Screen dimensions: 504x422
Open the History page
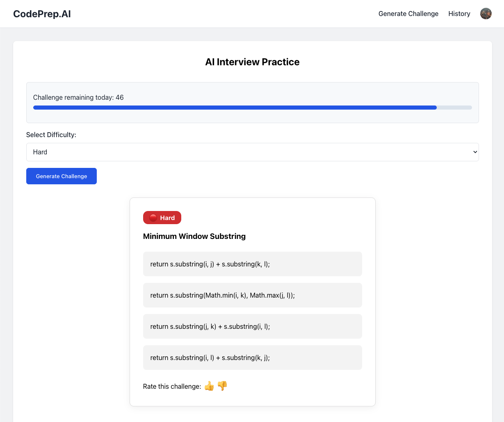click(x=459, y=14)
